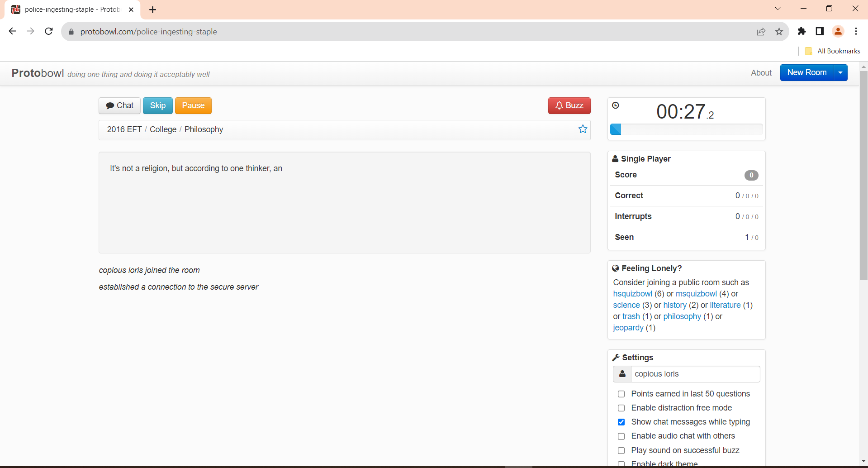
Task: Click the wrench icon by Settings
Action: 616,358
